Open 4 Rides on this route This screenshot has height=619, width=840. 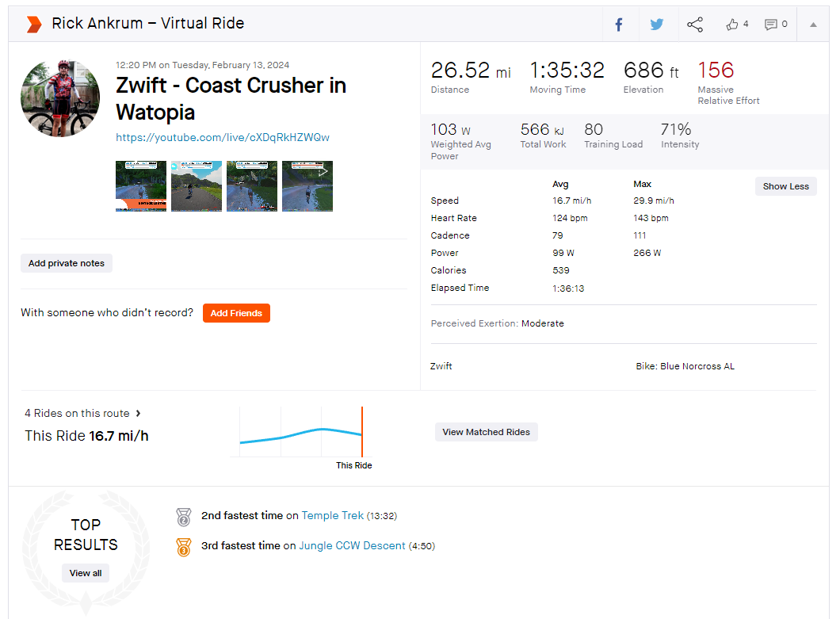pyautogui.click(x=82, y=413)
